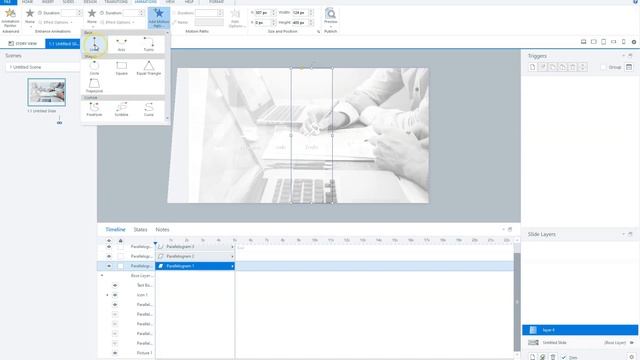The width and height of the screenshot is (640, 360).
Task: Open the trigger variables manager icon
Action: coord(629,67)
